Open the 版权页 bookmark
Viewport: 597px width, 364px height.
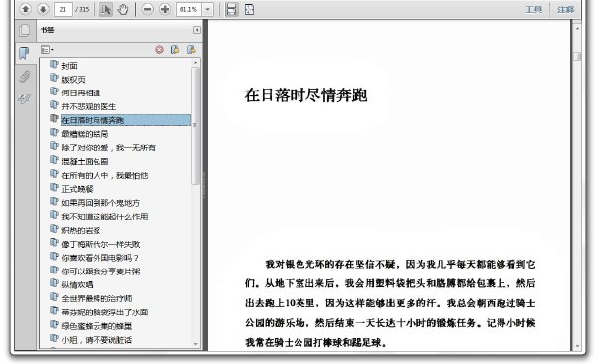pos(73,80)
